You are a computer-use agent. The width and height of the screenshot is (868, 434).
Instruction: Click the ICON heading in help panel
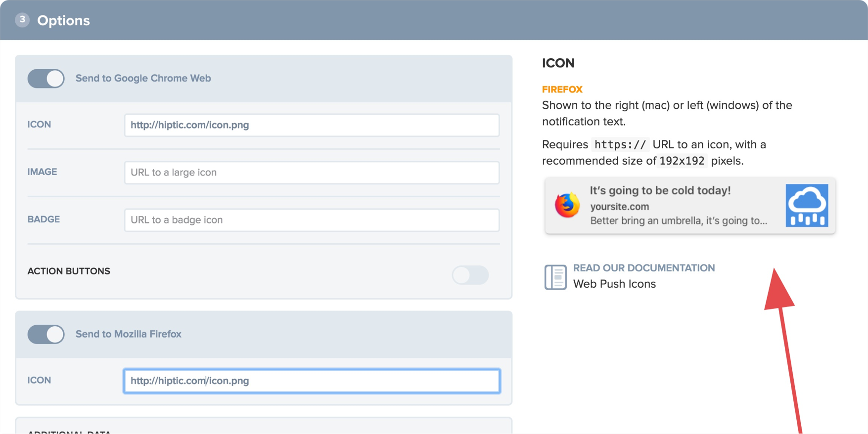[x=558, y=63]
